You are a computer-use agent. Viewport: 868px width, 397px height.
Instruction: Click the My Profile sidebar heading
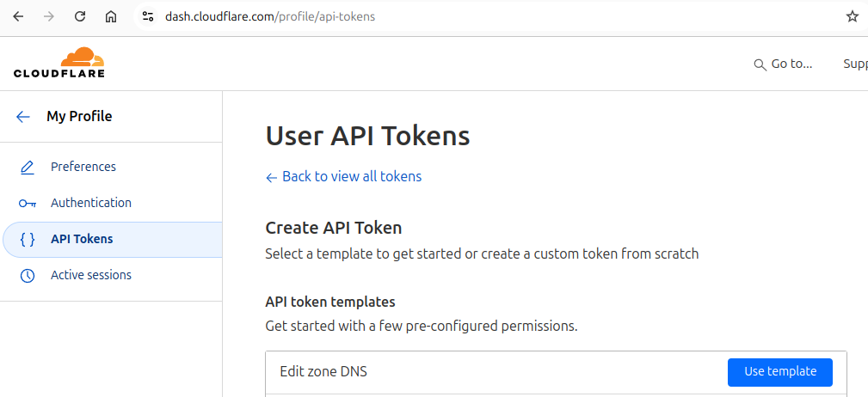coord(79,116)
